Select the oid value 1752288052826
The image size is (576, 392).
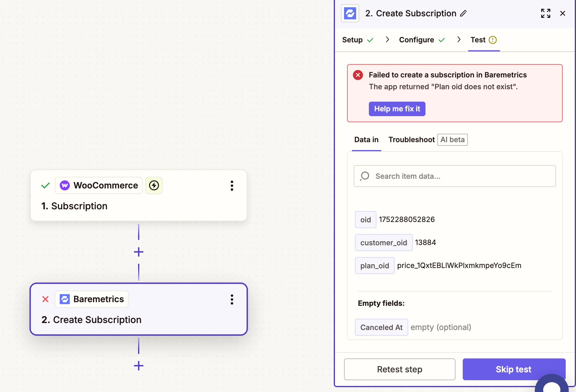click(407, 220)
